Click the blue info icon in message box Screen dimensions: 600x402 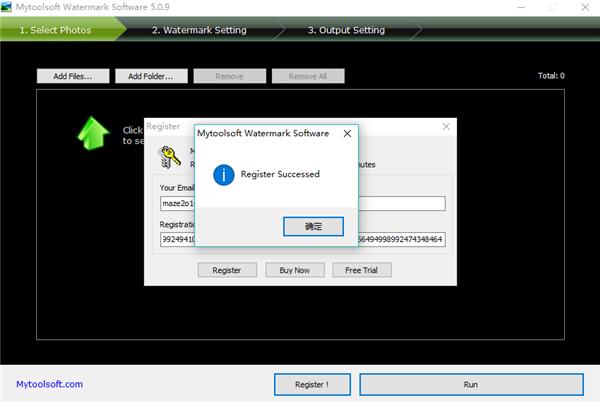click(x=224, y=174)
